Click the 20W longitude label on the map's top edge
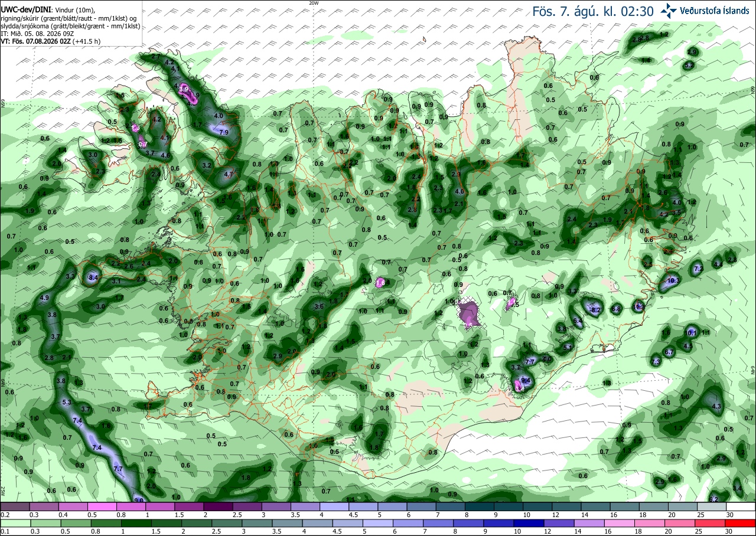756x536 pixels. click(x=314, y=3)
